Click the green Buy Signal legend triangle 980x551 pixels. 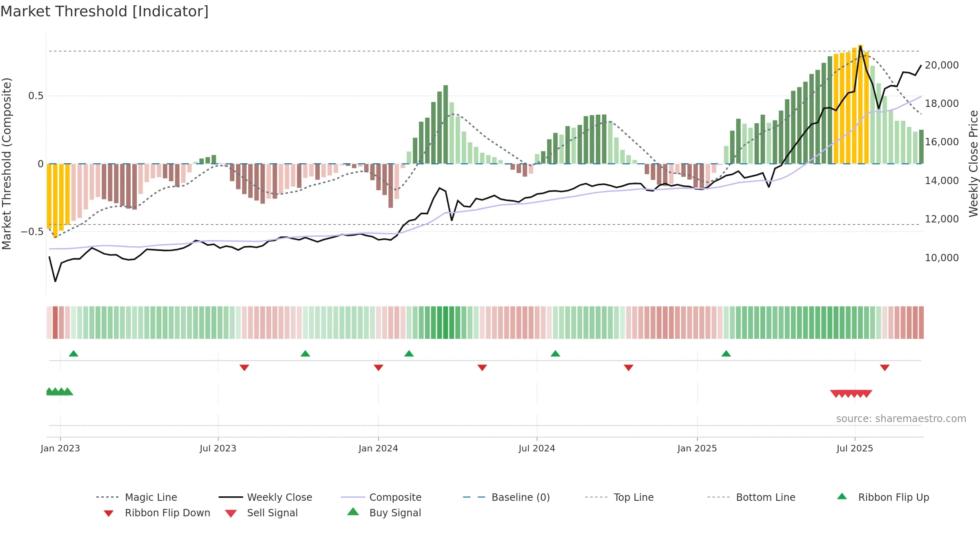pyautogui.click(x=353, y=511)
